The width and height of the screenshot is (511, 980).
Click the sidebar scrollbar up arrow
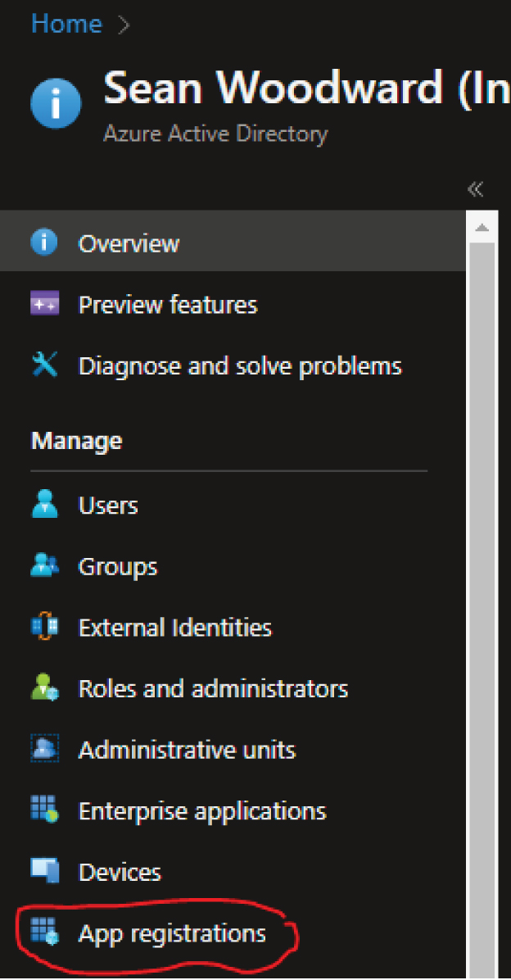pos(482,227)
